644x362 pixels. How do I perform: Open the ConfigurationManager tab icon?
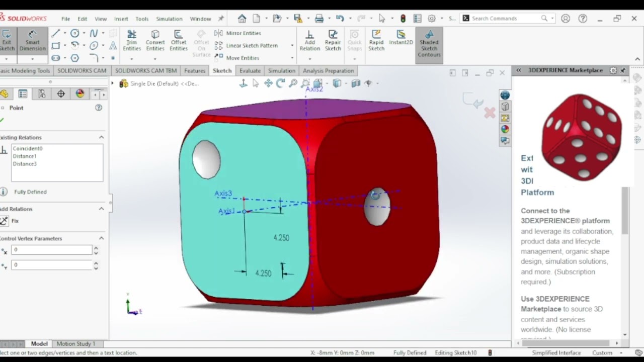(x=42, y=94)
